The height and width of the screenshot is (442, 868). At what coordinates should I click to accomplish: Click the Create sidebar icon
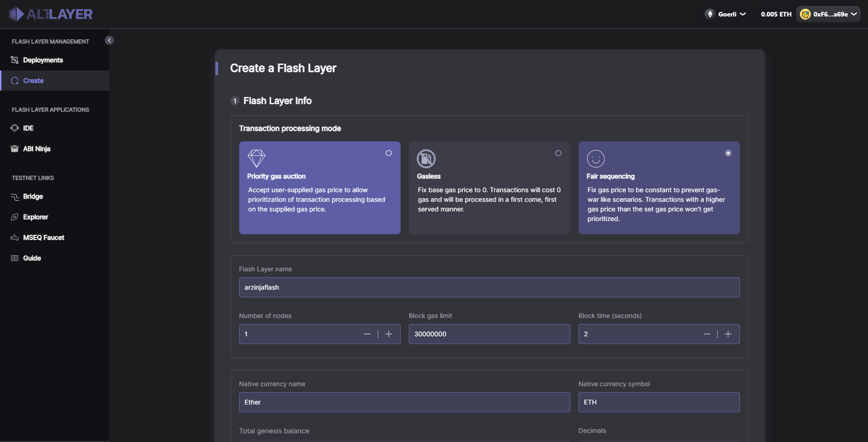(x=15, y=81)
